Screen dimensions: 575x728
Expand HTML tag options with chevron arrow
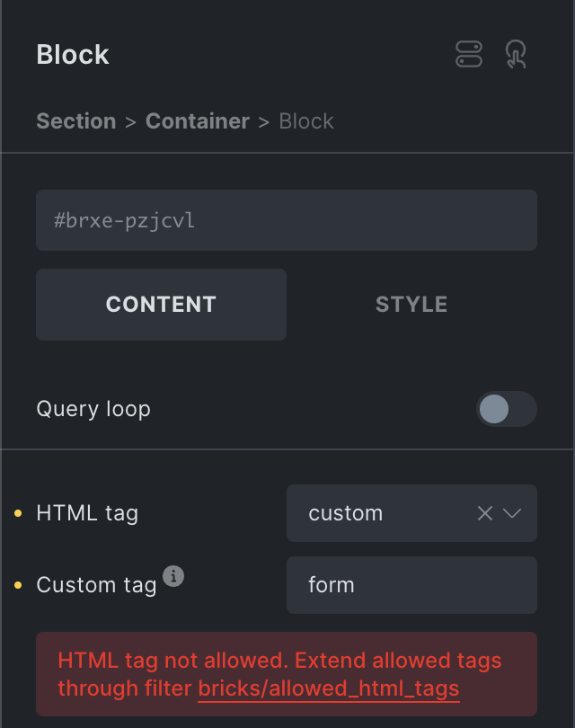click(513, 513)
